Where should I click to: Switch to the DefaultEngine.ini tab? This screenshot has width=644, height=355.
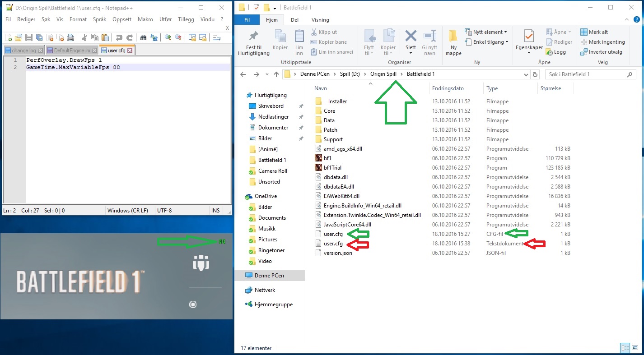[x=72, y=51]
